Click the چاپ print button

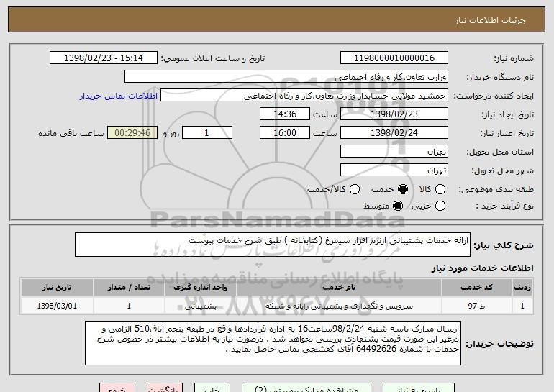pyautogui.click(x=212, y=388)
